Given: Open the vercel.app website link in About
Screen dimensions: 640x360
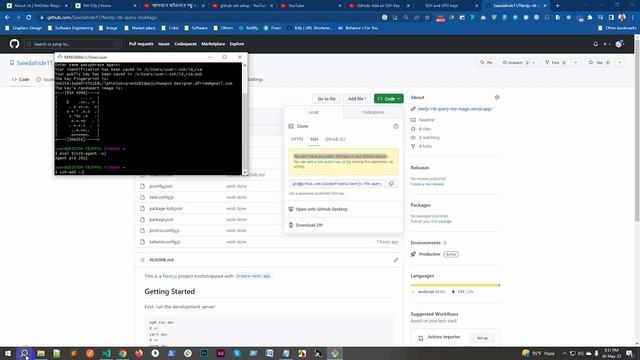Looking at the screenshot, I should (455, 109).
